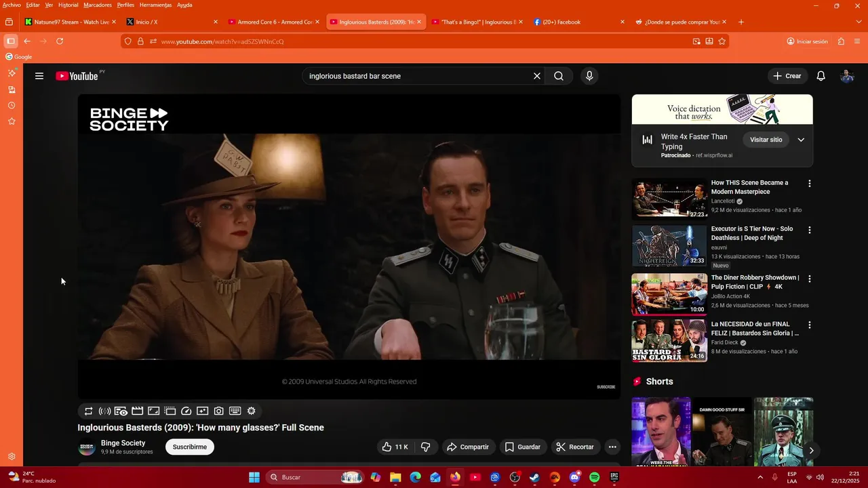Open The Diner Robbery Showdown thumbnail
This screenshot has height=488, width=868.
click(x=669, y=294)
